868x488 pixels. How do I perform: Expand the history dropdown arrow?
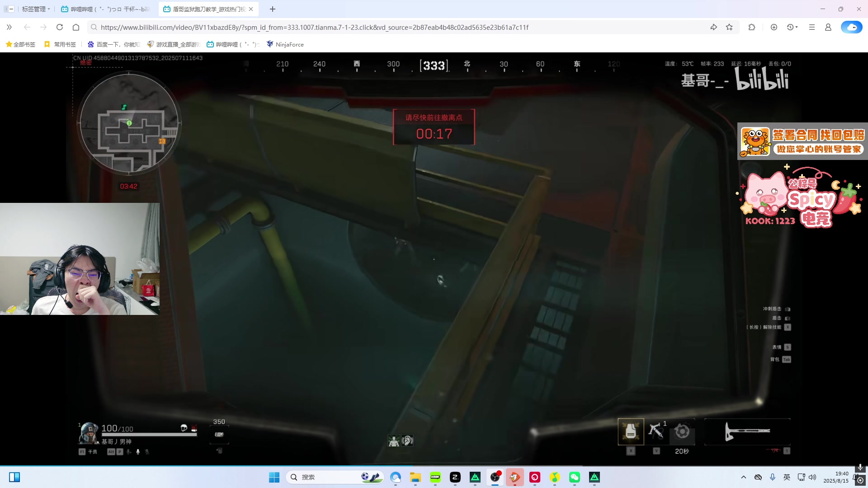797,27
